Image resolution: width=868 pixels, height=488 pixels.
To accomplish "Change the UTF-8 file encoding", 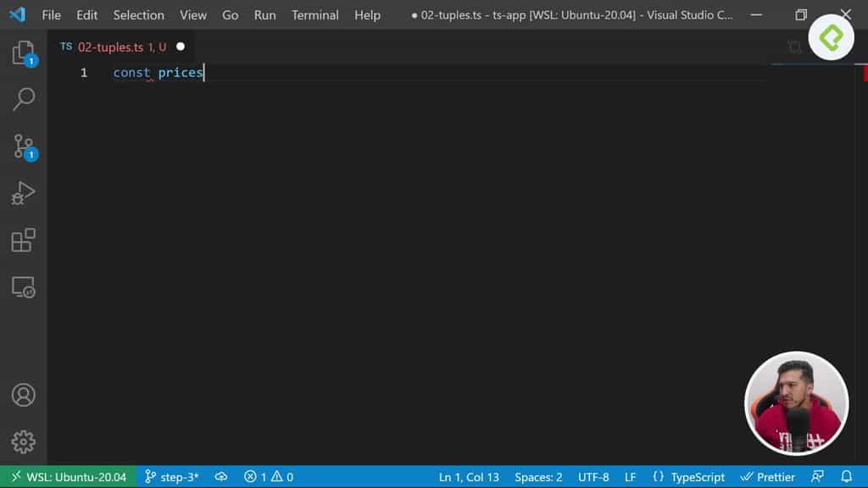I will tap(593, 476).
